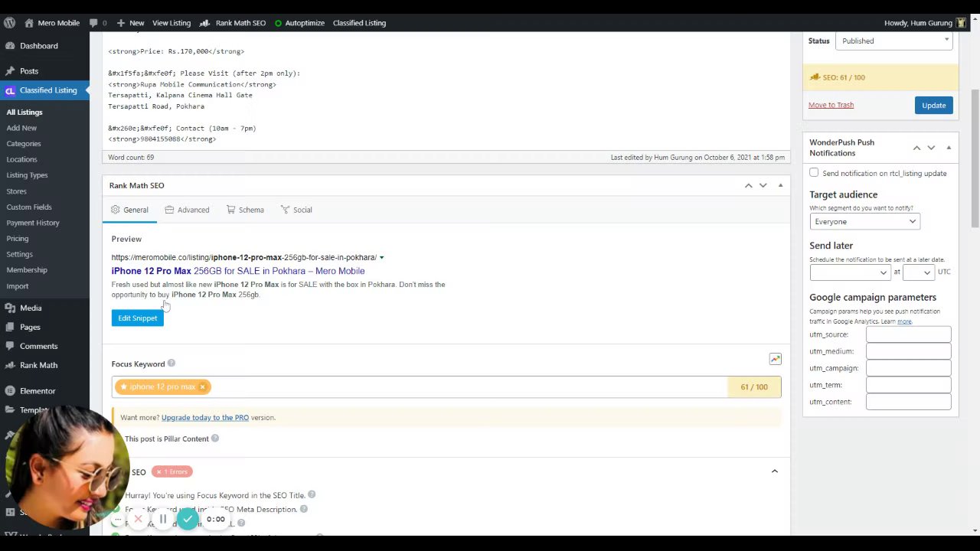This screenshot has height=551, width=980.
Task: Move WonderPush panel up
Action: 916,148
